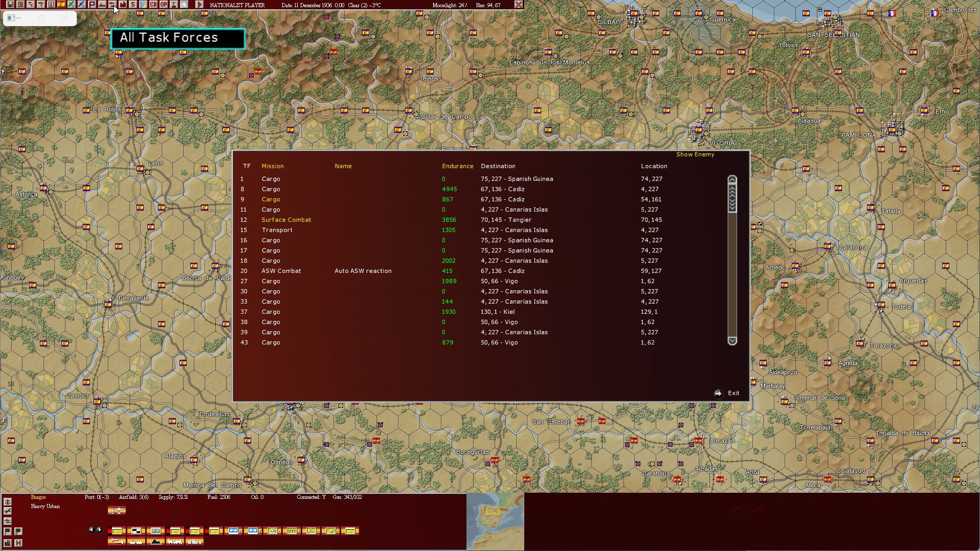Screen dimensions: 980x551
Task: Click the French flag near San Sebastian
Action: click(x=892, y=13)
